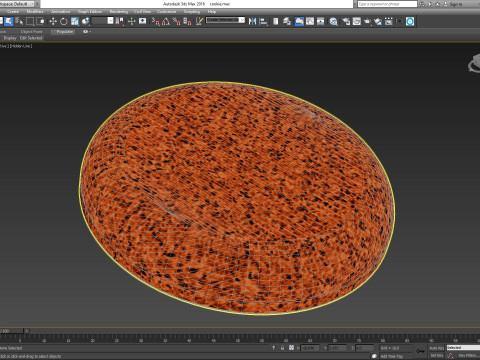The width and height of the screenshot is (480, 360).
Task: Activate Select and Rotate tool
Action: [63, 22]
